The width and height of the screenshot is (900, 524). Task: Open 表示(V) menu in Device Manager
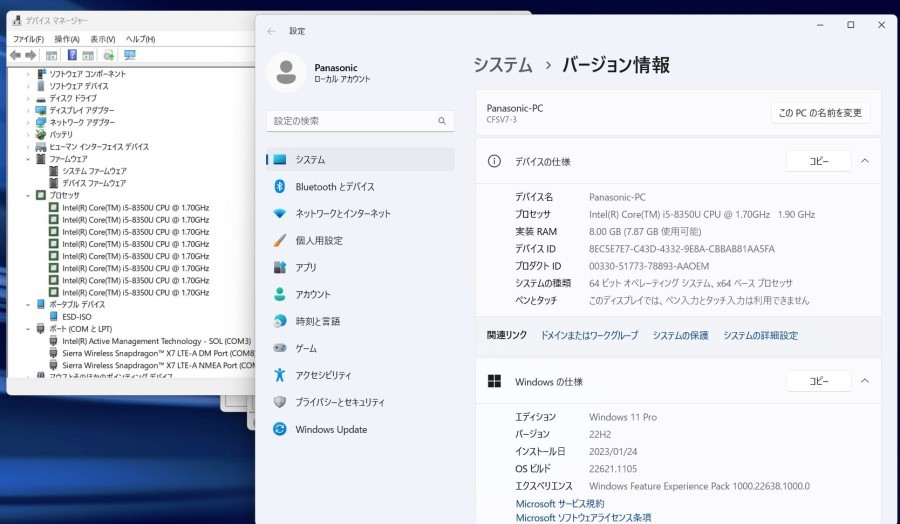[103, 39]
